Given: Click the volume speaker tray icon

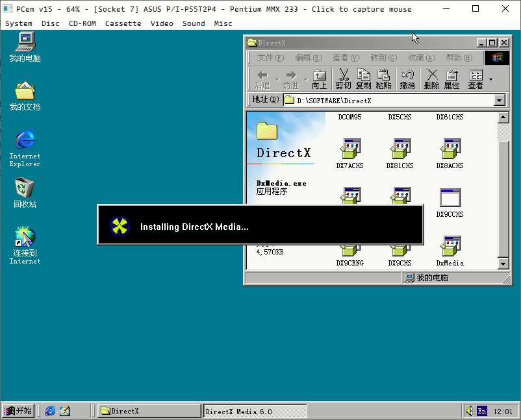Looking at the screenshot, I should coord(469,411).
